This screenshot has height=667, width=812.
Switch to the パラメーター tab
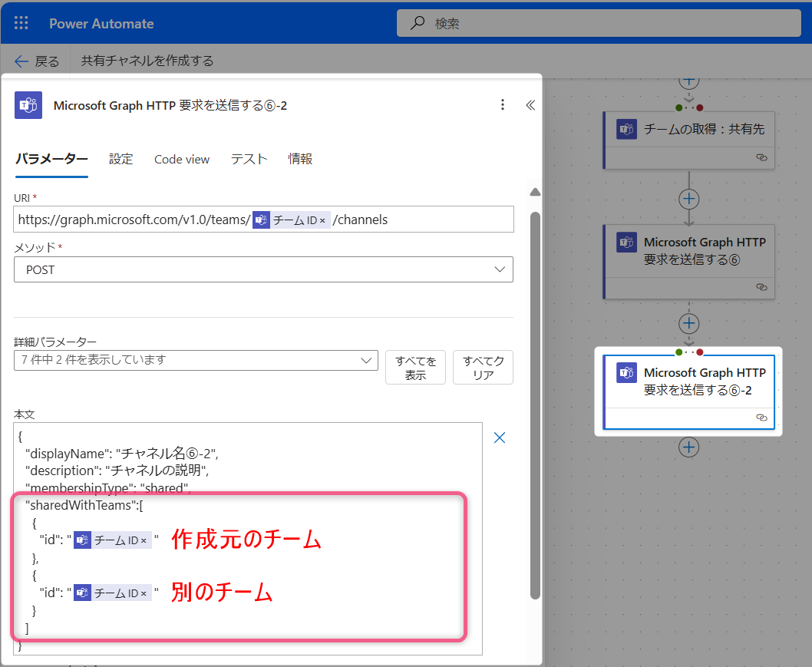51,159
